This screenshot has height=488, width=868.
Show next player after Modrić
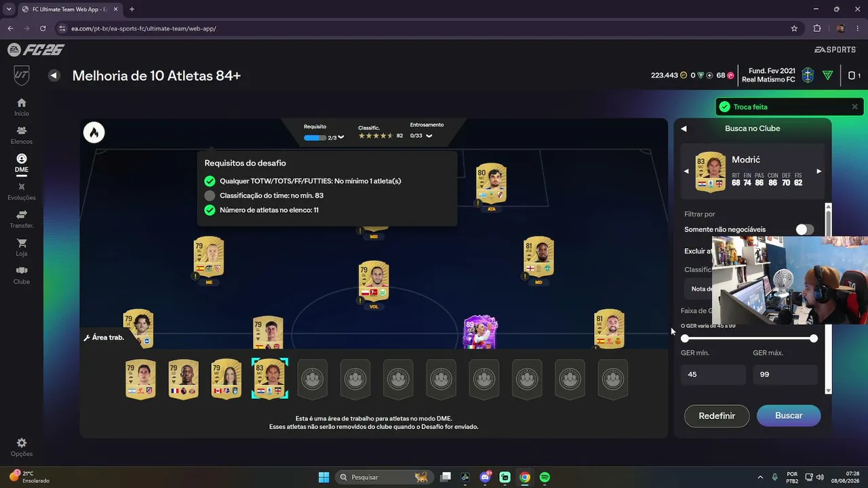pyautogui.click(x=818, y=171)
